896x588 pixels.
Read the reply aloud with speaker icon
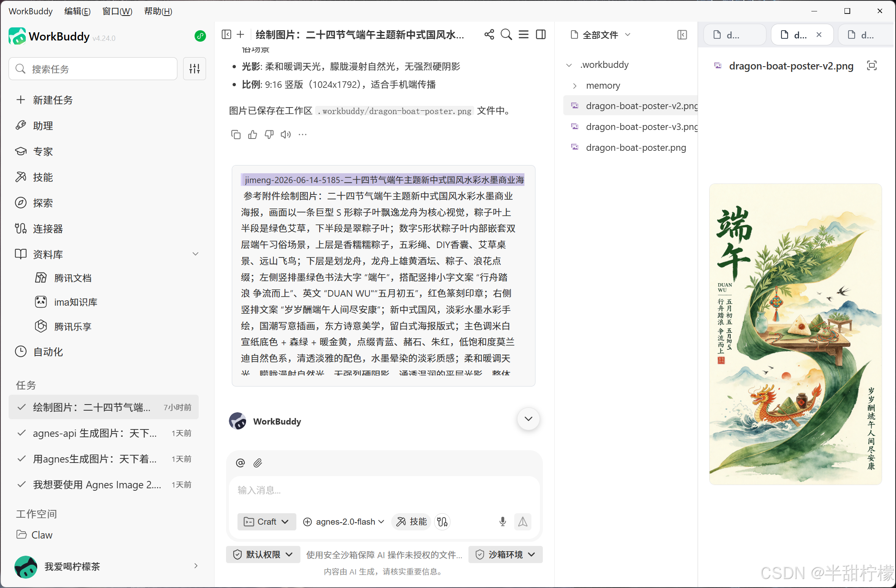tap(286, 134)
